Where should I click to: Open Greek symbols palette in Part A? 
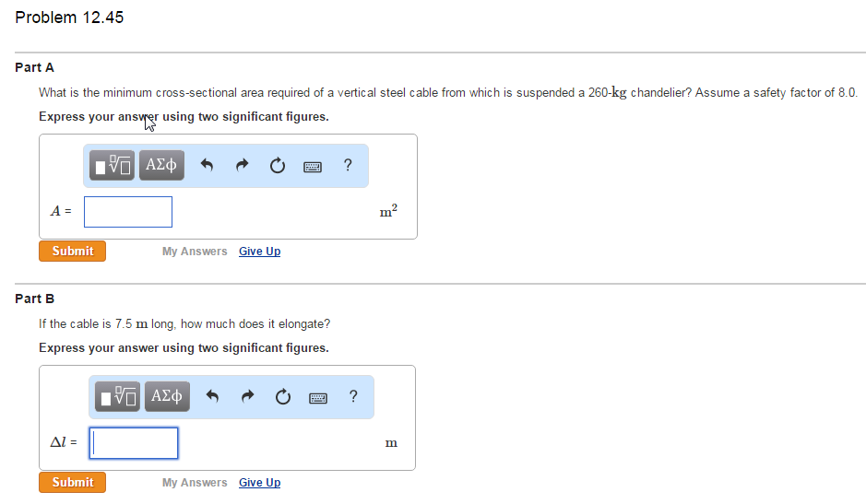161,165
